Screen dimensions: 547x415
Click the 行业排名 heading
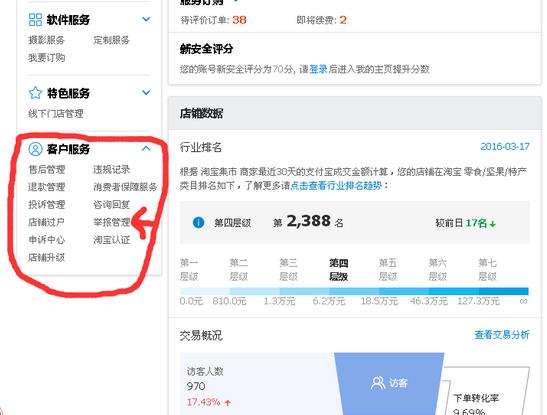(x=201, y=147)
